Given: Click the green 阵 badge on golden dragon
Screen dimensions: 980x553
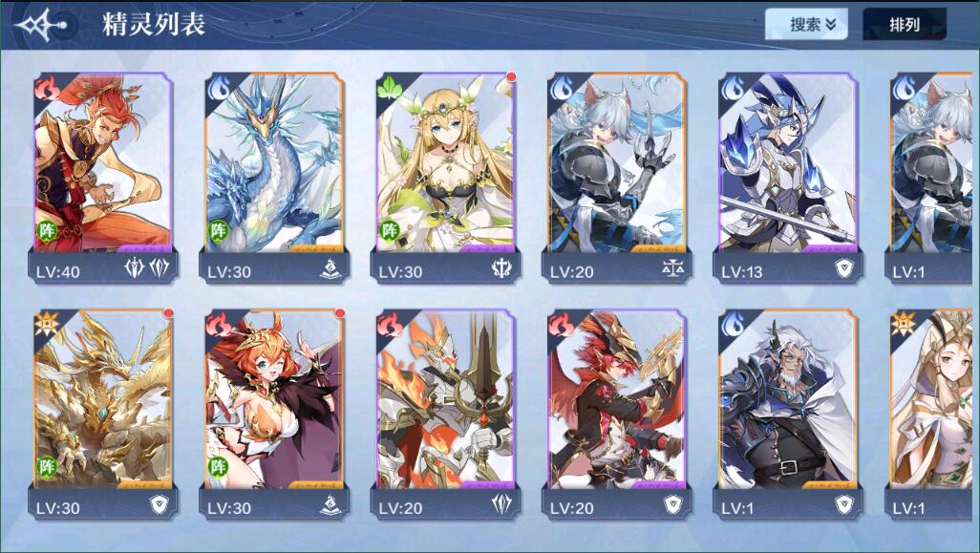Looking at the screenshot, I should [x=47, y=466].
